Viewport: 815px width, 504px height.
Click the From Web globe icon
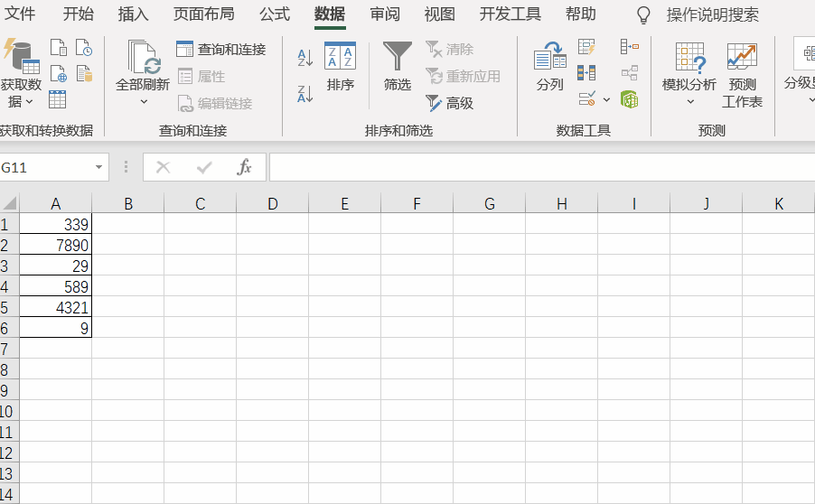(58, 74)
